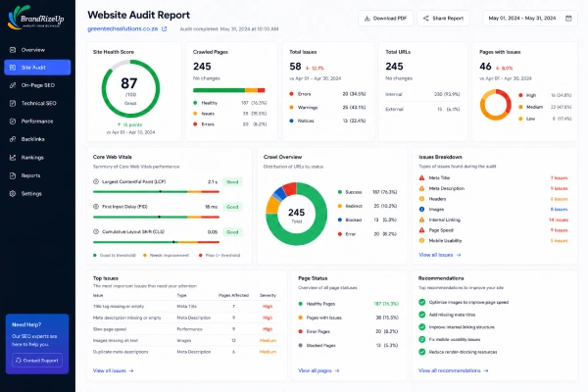
Task: Click check icon for Improve internal linking structure
Action: (x=422, y=327)
